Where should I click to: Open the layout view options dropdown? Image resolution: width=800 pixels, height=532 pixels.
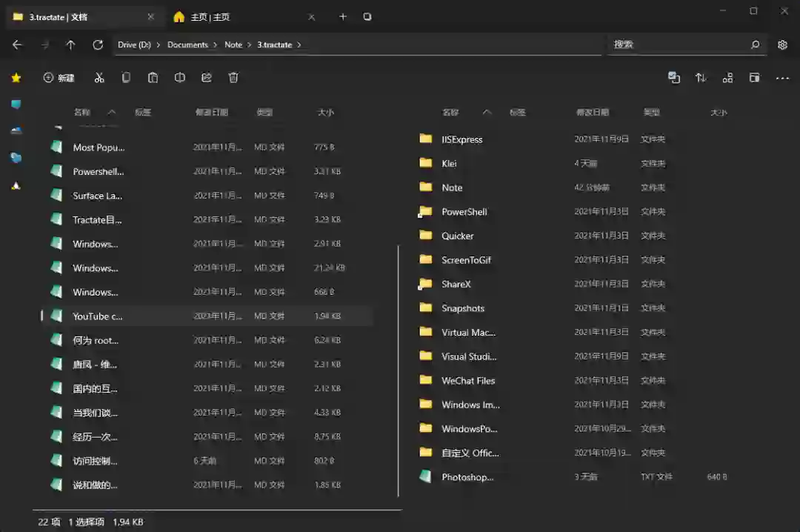point(727,78)
